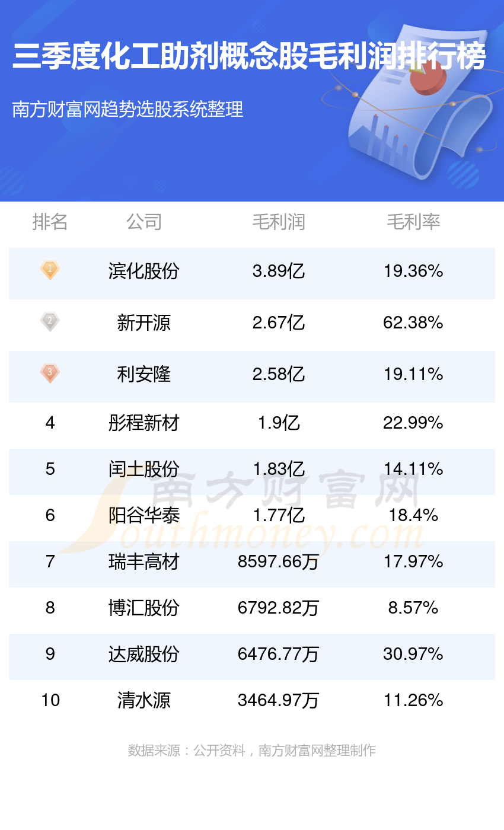
Task: Click company name 彤程新材
Action: coord(143,423)
